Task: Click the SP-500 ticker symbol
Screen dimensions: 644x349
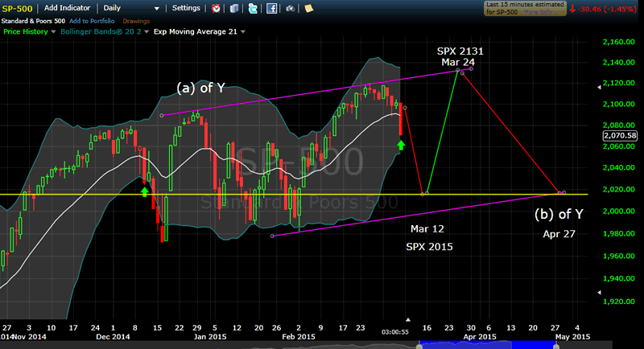Action: click(17, 9)
